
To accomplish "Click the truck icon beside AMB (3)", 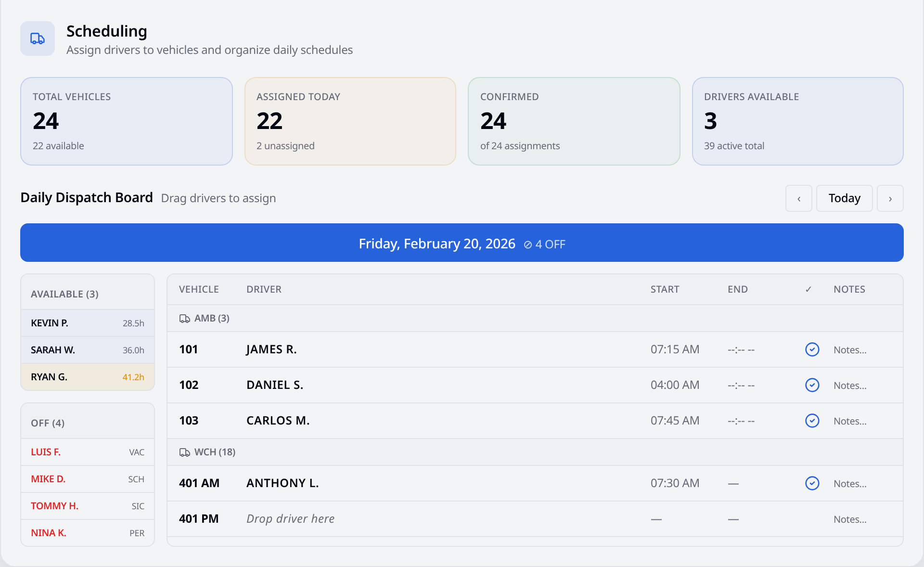I will (184, 319).
